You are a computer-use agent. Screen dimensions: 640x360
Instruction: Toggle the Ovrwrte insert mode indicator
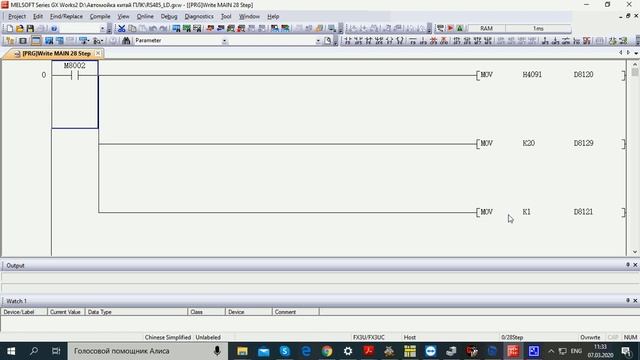click(x=590, y=337)
